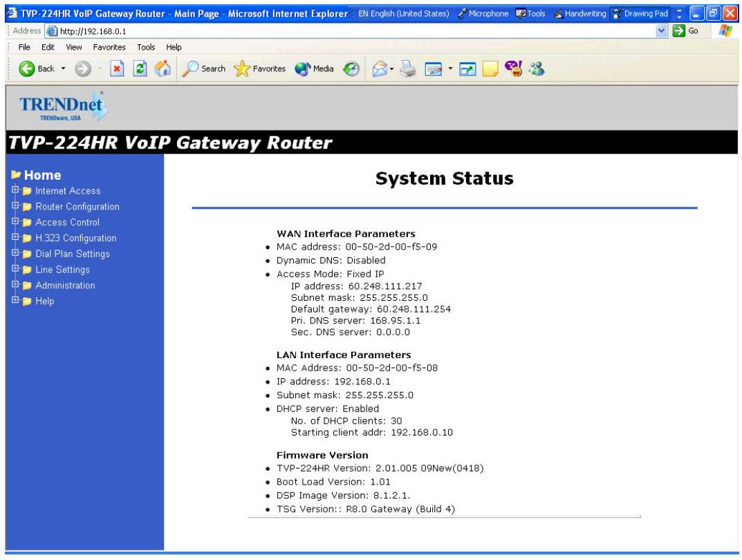
Task: Open the File menu
Action: coord(24,47)
